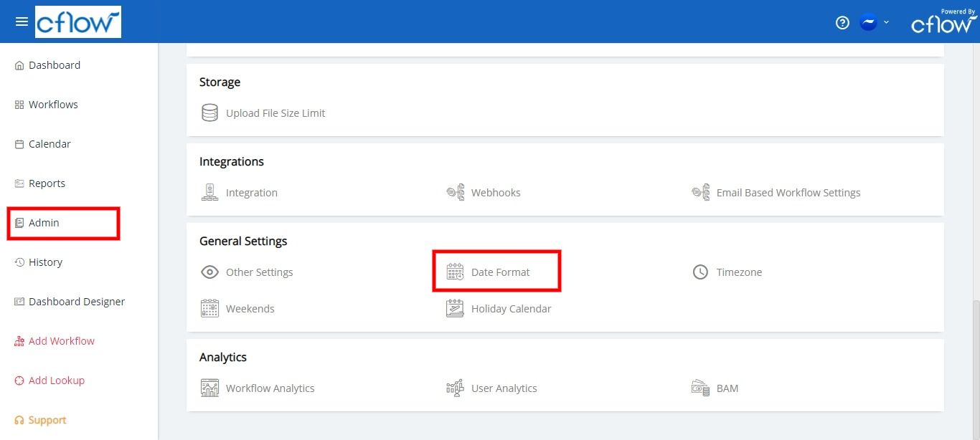View User Analytics

pyautogui.click(x=504, y=388)
